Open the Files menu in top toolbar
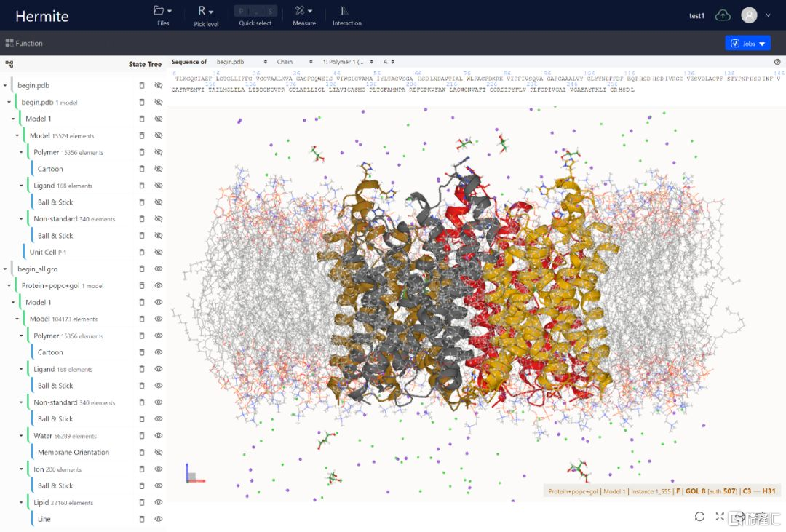The image size is (786, 532). [163, 15]
